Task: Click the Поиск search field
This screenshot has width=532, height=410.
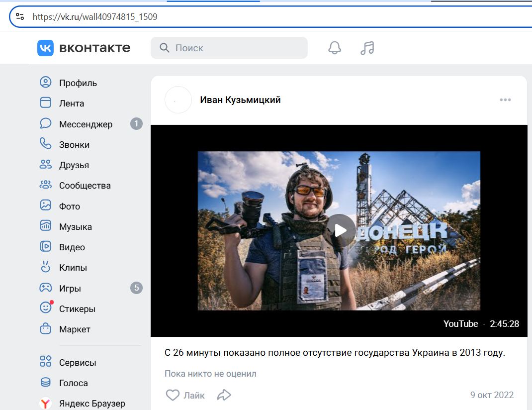Action: [x=229, y=48]
